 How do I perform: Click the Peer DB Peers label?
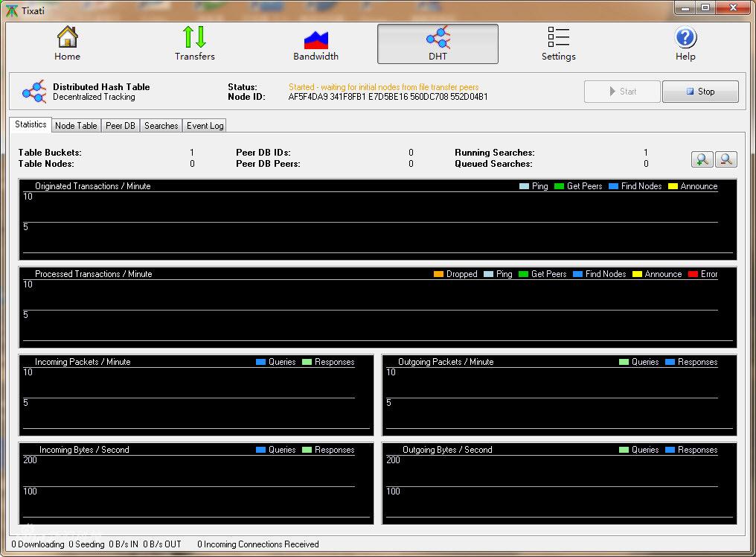click(268, 164)
